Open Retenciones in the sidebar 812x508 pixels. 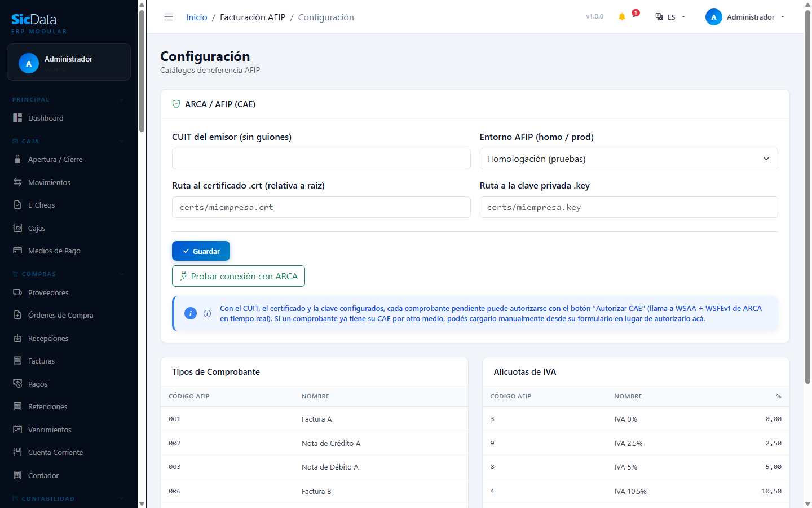click(x=69, y=406)
